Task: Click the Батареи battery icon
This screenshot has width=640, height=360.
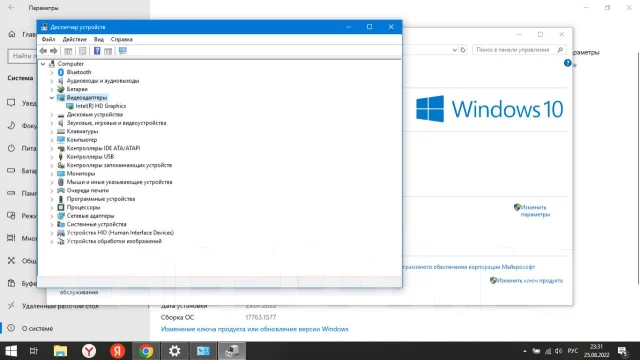Action: click(61, 89)
